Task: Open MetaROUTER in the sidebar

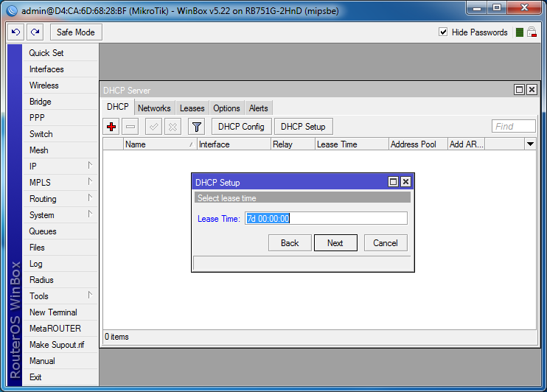Action: pos(60,329)
